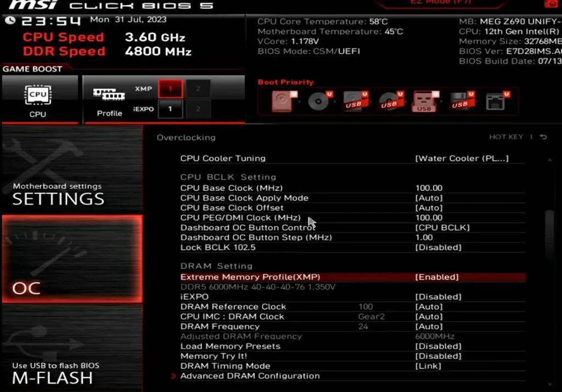562x392 pixels.
Task: Open the DRAM Timing Mode [Link] dropdown
Action: 428,366
